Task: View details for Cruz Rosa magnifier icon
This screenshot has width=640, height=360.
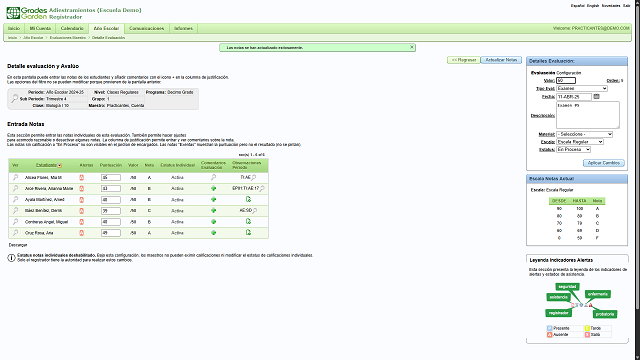Action: point(15,233)
